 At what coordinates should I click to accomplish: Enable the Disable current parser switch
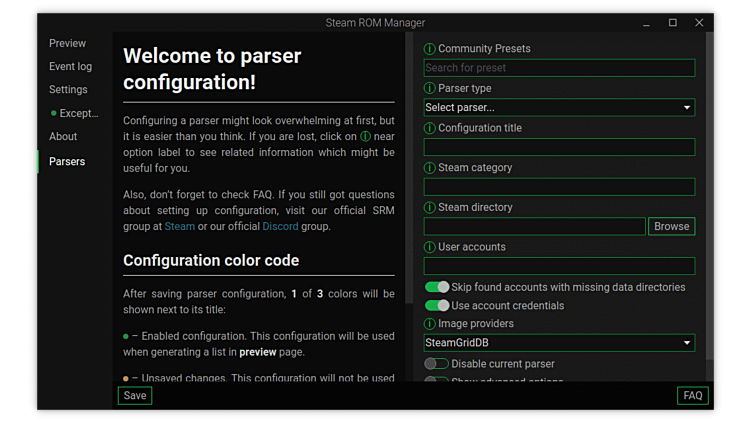pos(436,364)
